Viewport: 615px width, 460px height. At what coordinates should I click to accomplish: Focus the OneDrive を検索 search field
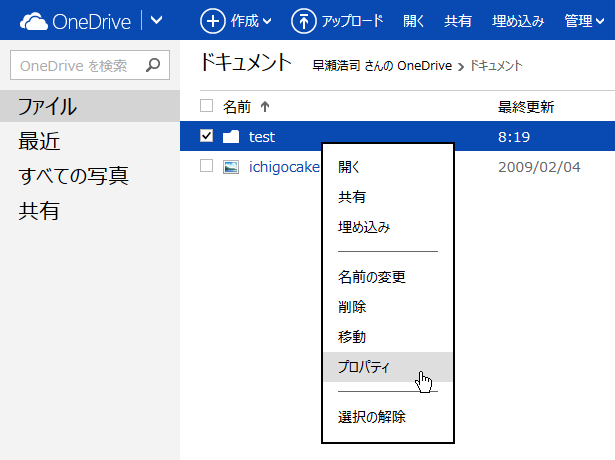(x=90, y=65)
